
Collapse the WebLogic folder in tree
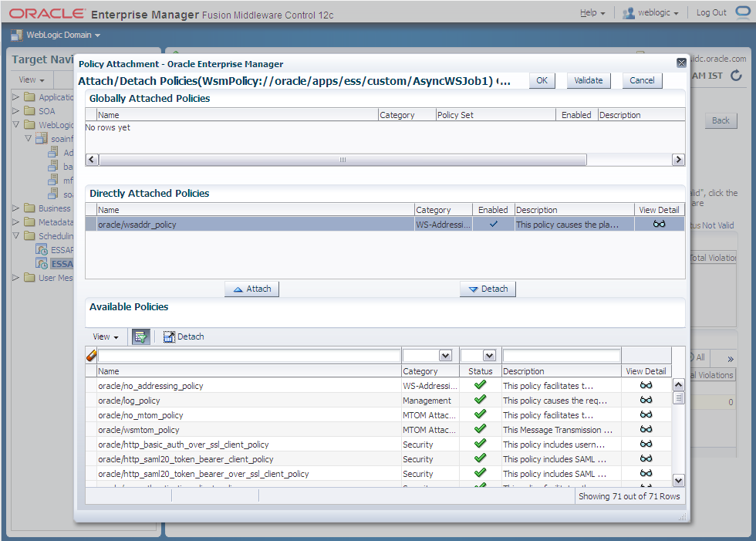coord(16,124)
